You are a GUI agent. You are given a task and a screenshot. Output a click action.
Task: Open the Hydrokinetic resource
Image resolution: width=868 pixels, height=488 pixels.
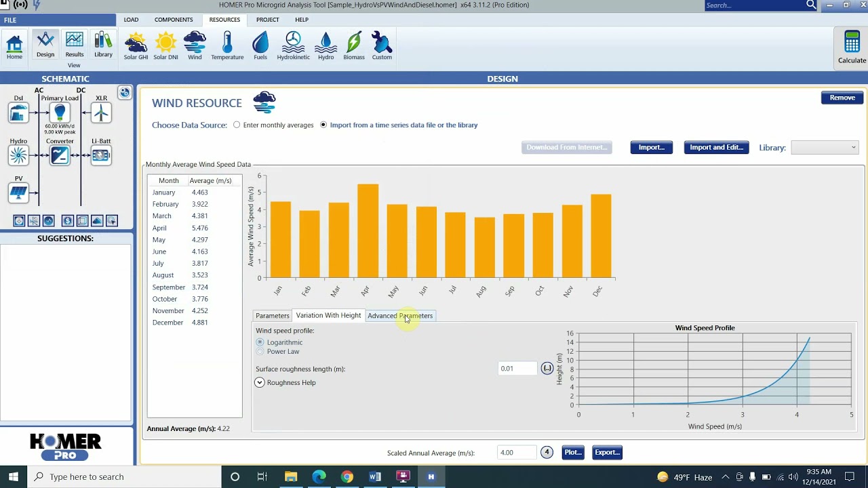coord(293,46)
